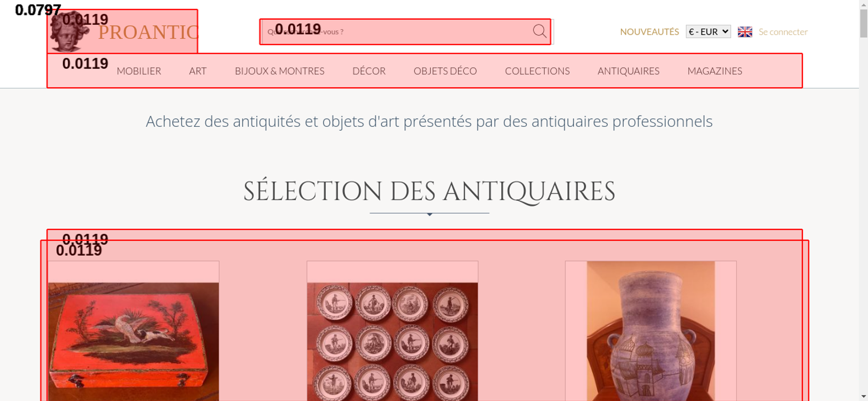The width and height of the screenshot is (868, 401).
Task: Open the MOBILIER menu
Action: (139, 71)
